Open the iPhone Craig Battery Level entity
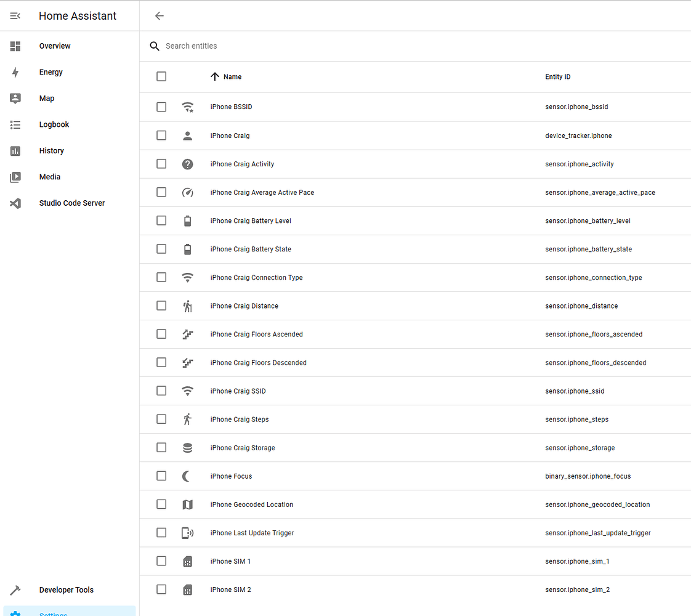 coord(251,221)
